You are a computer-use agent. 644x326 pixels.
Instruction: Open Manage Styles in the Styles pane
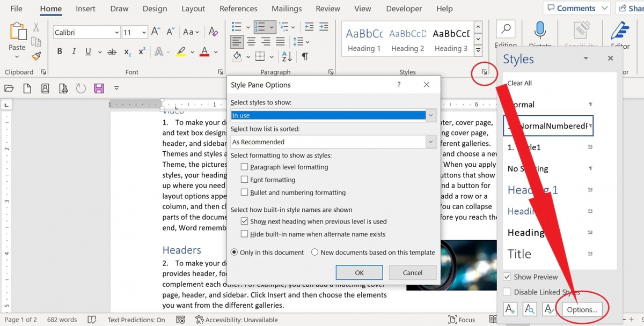pyautogui.click(x=549, y=309)
